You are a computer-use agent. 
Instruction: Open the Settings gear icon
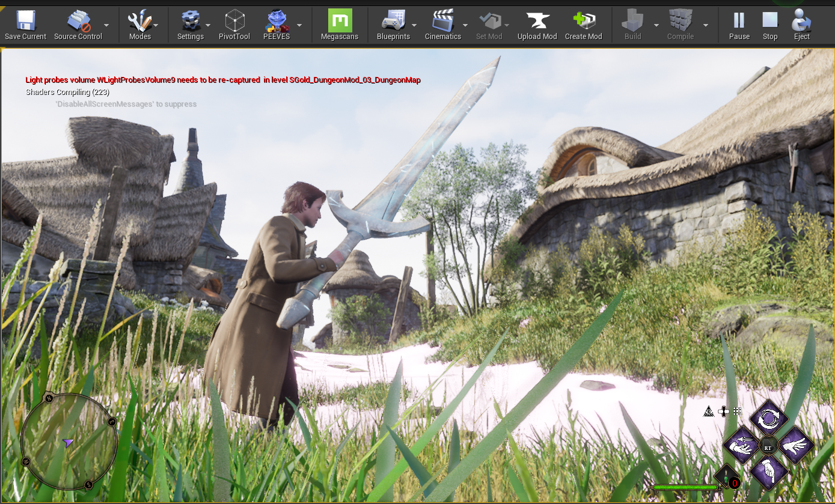[191, 21]
